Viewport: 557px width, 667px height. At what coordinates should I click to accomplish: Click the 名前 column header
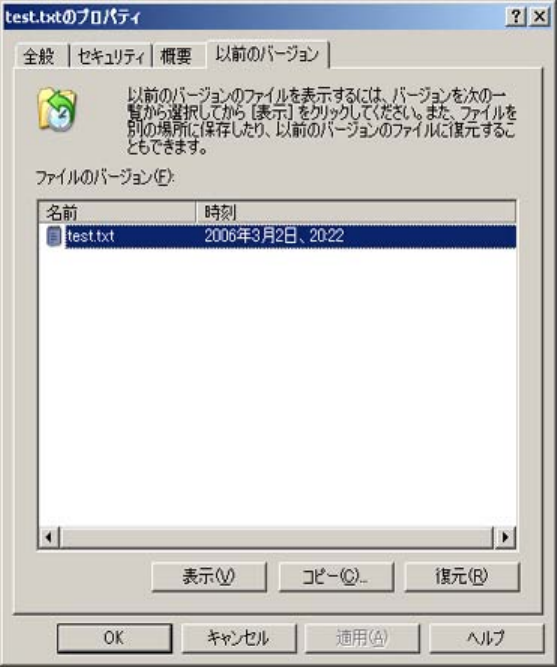click(x=117, y=212)
